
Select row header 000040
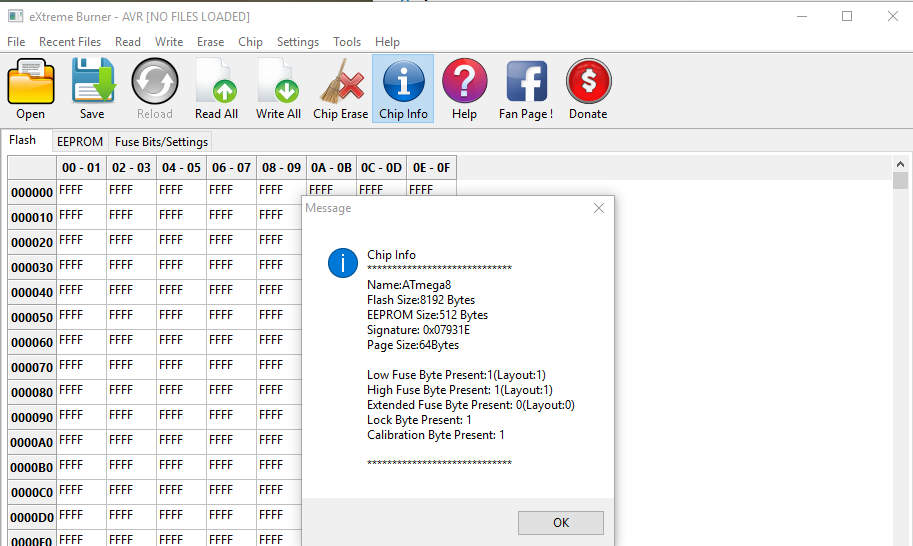pos(32,293)
